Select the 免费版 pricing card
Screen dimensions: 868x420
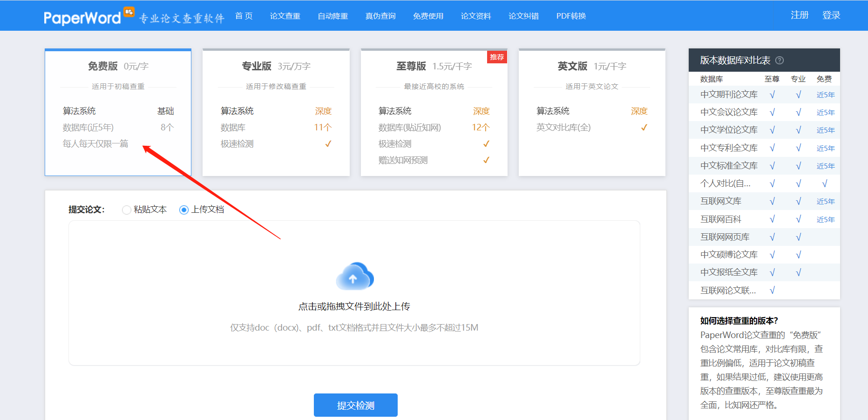[118, 113]
